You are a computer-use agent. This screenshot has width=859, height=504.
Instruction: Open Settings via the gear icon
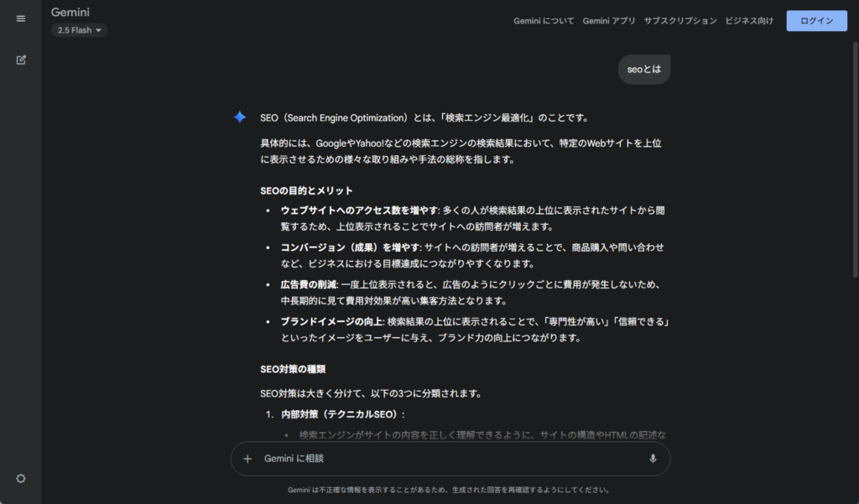click(x=20, y=478)
